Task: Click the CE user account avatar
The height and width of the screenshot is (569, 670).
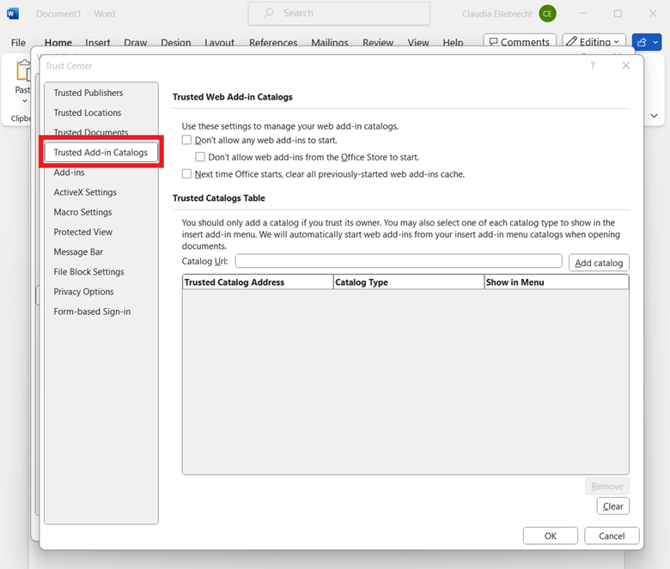Action: coord(547,14)
